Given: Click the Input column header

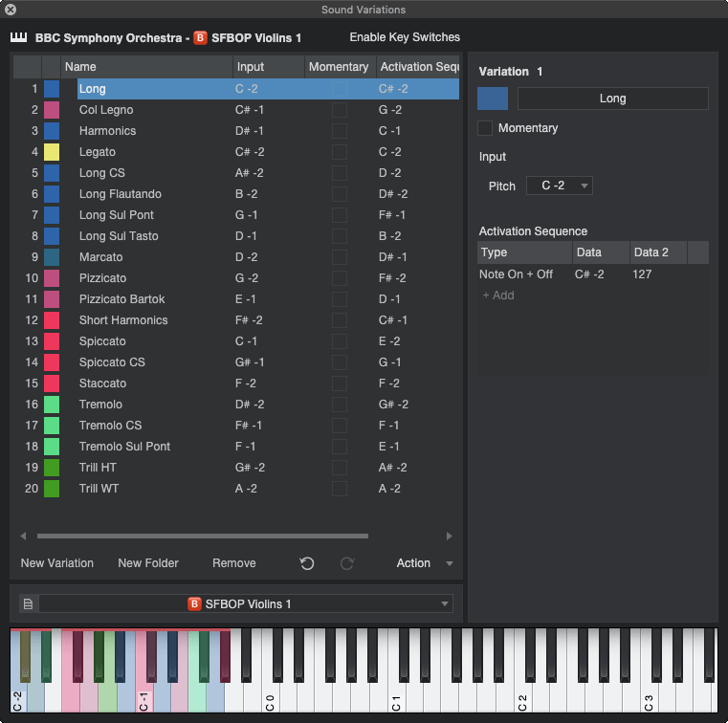Looking at the screenshot, I should pyautogui.click(x=269, y=67).
